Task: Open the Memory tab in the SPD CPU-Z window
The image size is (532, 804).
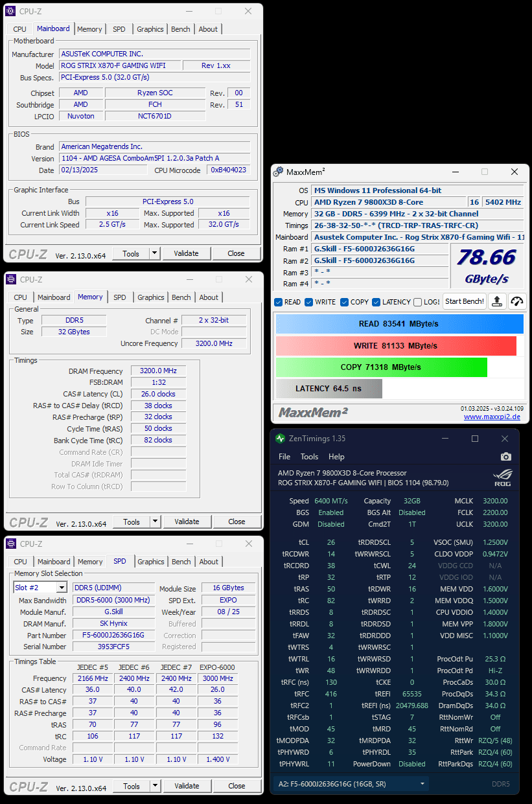Action: [x=90, y=562]
